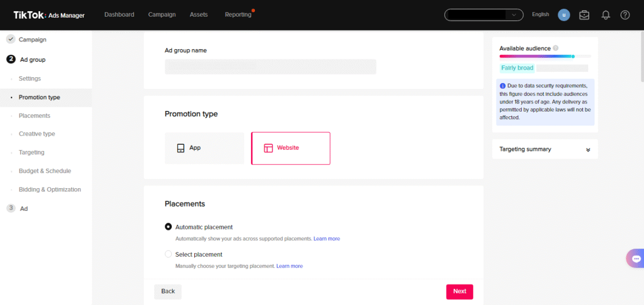This screenshot has height=305, width=644.
Task: Click the Campaign step checkmark icon
Action: tap(11, 39)
